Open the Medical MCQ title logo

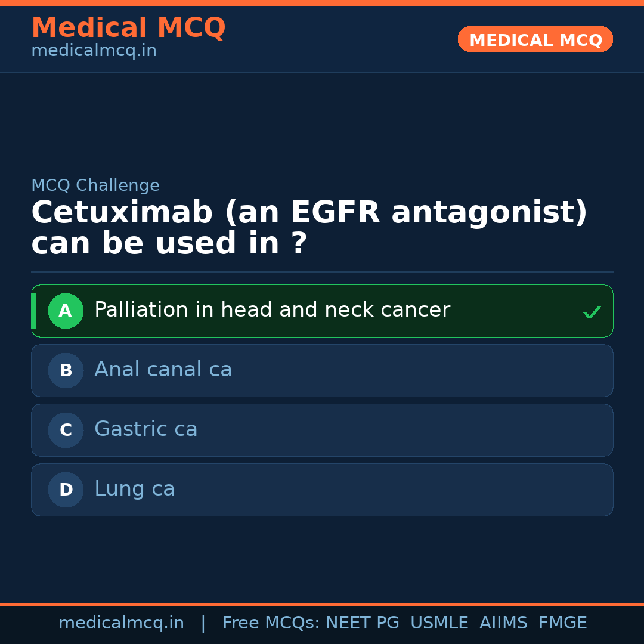128,28
